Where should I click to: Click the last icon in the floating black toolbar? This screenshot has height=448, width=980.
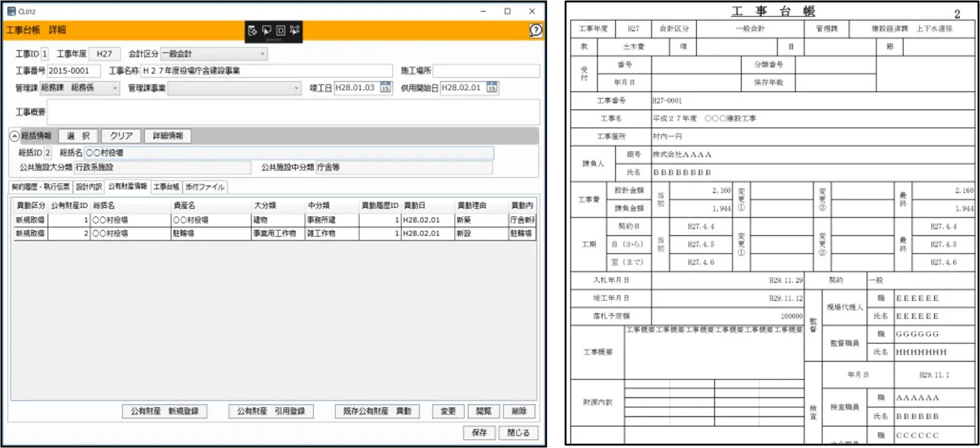click(x=294, y=30)
